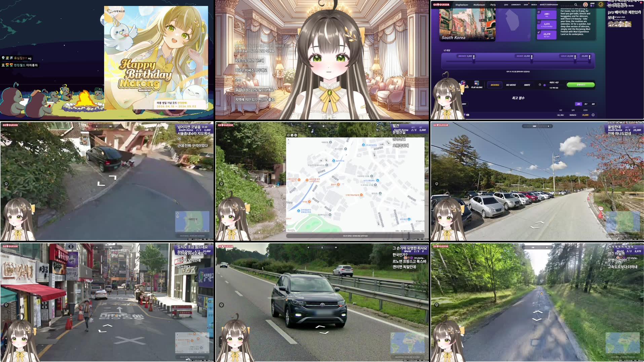Select the NO MOVE game mode
644x362 pixels.
pos(511,85)
